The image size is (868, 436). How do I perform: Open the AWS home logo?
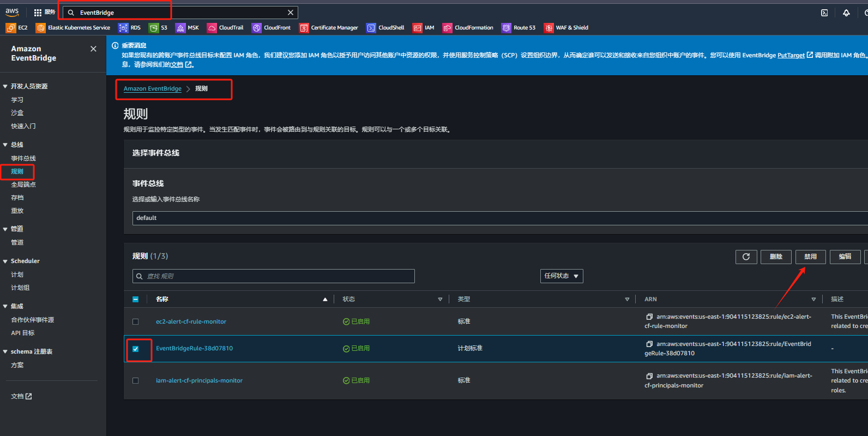tap(12, 12)
